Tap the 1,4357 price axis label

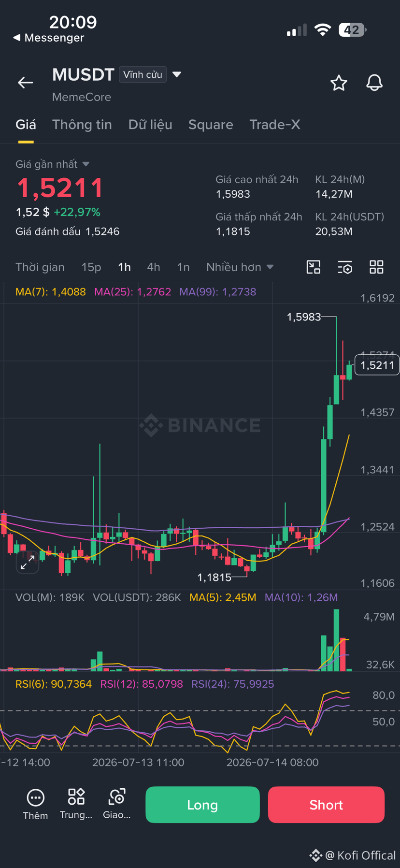click(x=377, y=413)
